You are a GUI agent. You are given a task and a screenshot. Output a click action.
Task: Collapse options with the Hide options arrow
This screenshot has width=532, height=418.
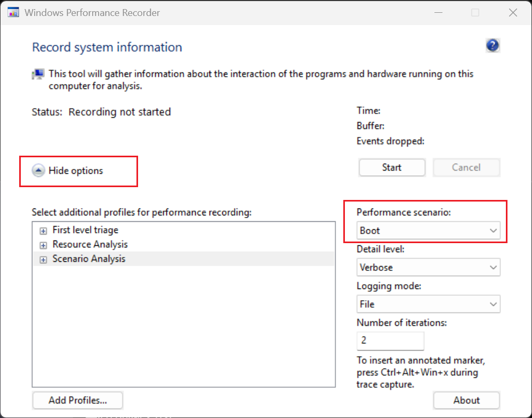click(38, 171)
